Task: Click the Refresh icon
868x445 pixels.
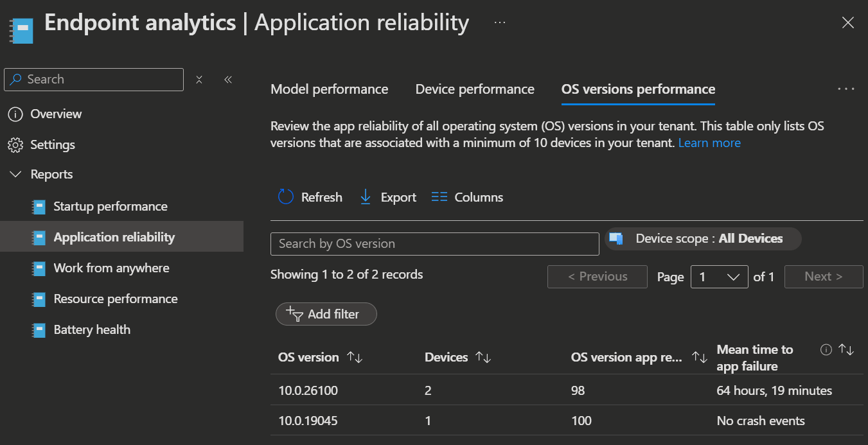Action: pos(286,197)
